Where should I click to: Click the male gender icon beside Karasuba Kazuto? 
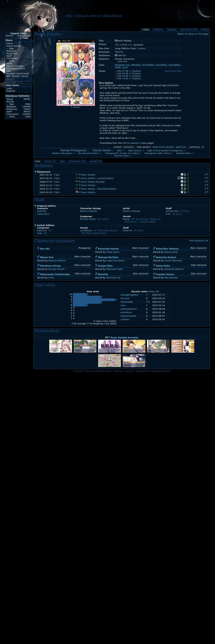[96, 248]
